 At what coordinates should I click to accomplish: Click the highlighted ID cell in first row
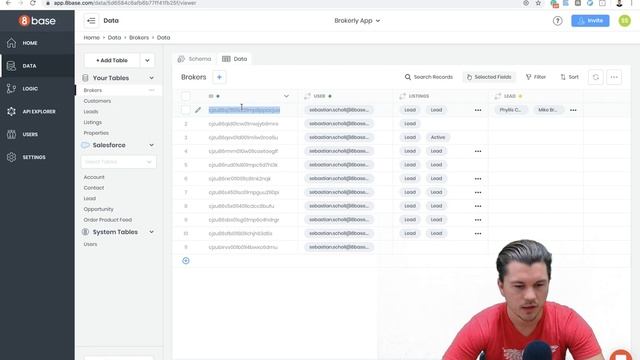point(244,110)
